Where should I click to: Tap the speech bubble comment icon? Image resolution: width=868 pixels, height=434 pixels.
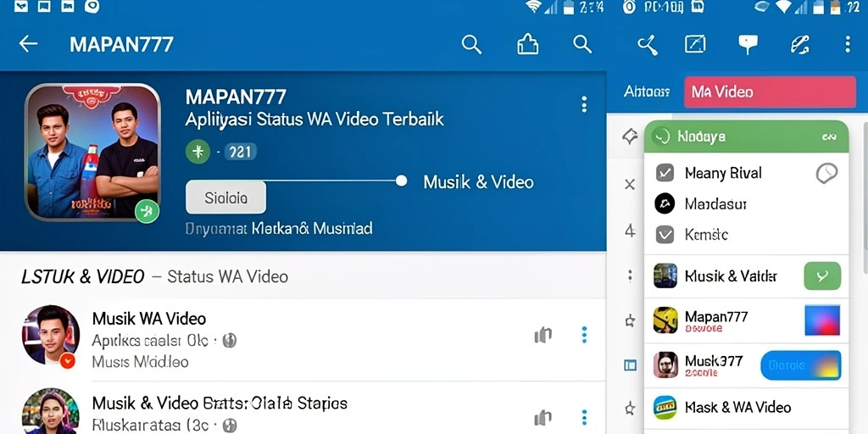point(748,45)
